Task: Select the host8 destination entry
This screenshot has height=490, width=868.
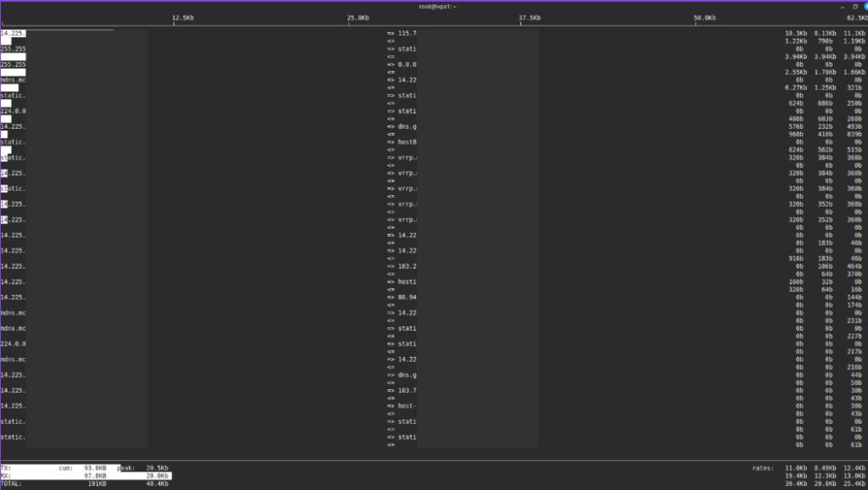Action: pyautogui.click(x=407, y=142)
